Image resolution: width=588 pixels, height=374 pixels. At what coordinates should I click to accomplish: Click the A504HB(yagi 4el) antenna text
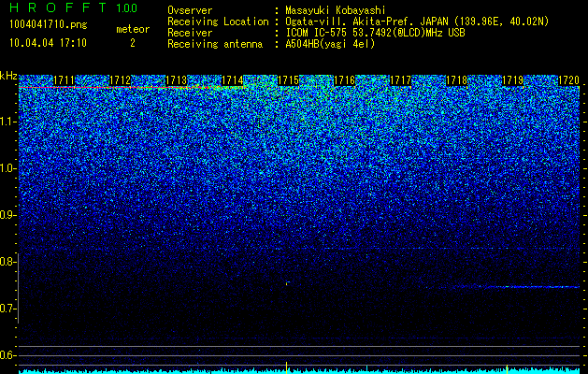coord(330,44)
